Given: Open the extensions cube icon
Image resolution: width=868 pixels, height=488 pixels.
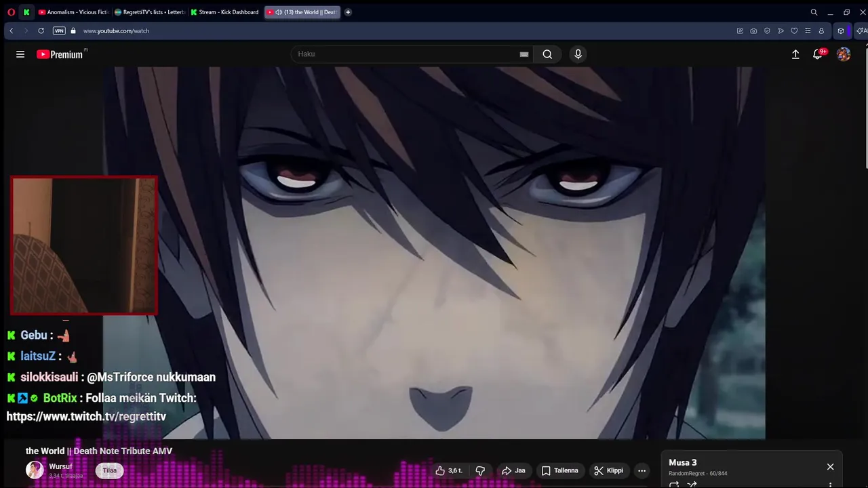Looking at the screenshot, I should pyautogui.click(x=841, y=30).
